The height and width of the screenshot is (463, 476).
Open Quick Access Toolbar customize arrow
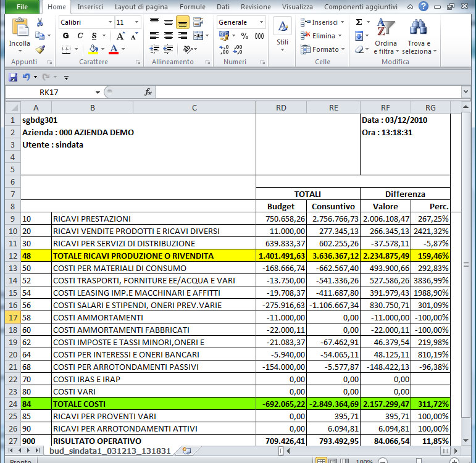(66, 78)
